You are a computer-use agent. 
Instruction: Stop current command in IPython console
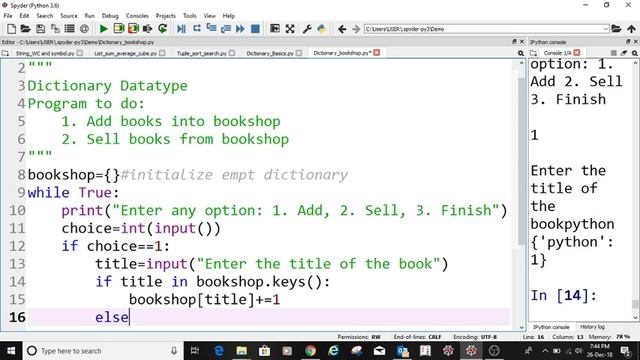pos(613,53)
